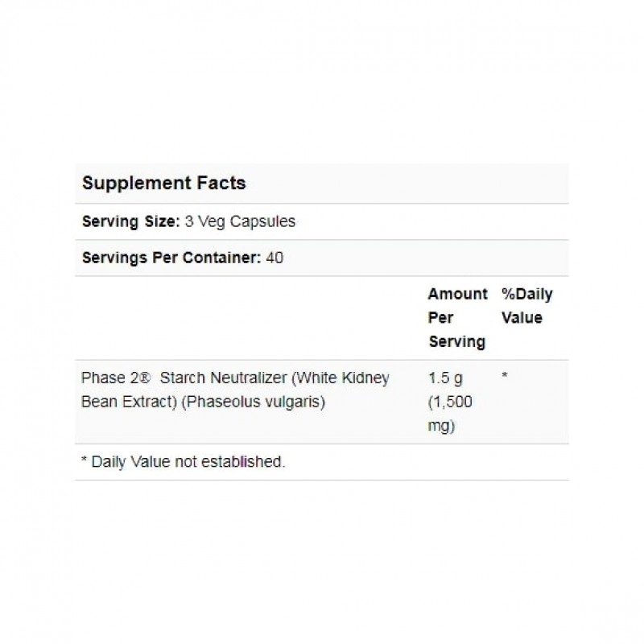Click the Supplement Facts heading
The width and height of the screenshot is (644, 644).
tap(163, 183)
